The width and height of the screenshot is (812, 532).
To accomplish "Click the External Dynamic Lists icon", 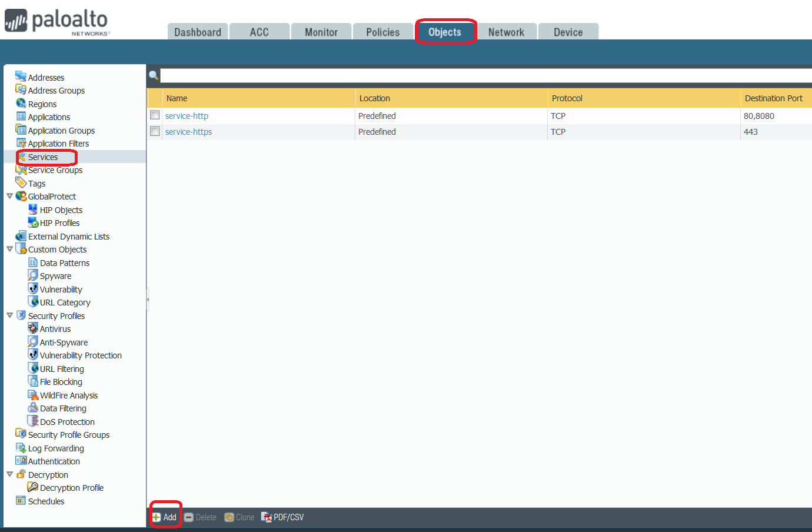I will [x=21, y=235].
